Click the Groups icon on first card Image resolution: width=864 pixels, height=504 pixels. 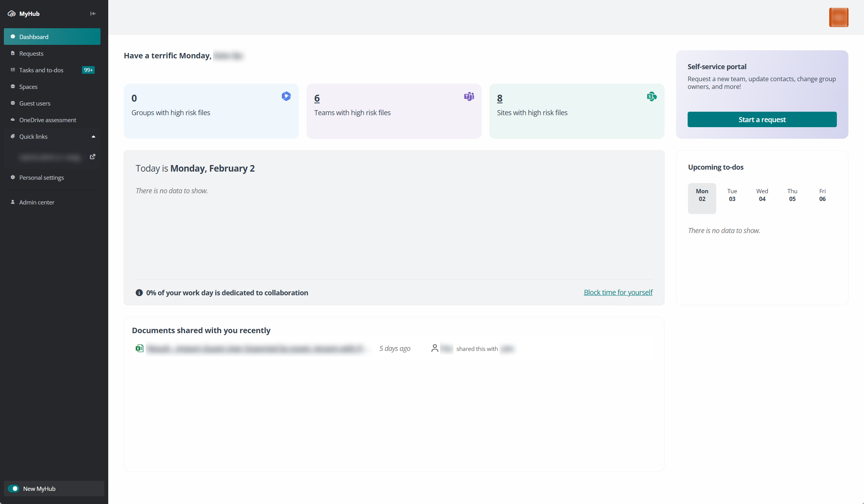click(286, 96)
